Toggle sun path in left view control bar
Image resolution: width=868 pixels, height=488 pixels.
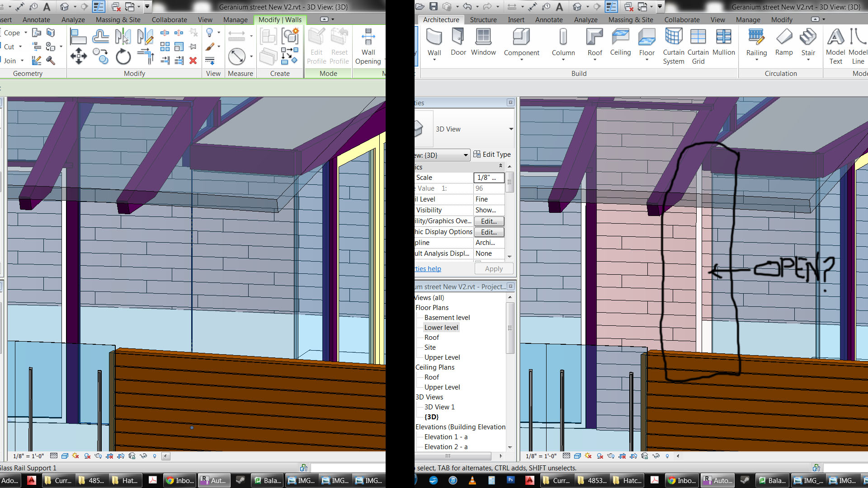(75, 456)
